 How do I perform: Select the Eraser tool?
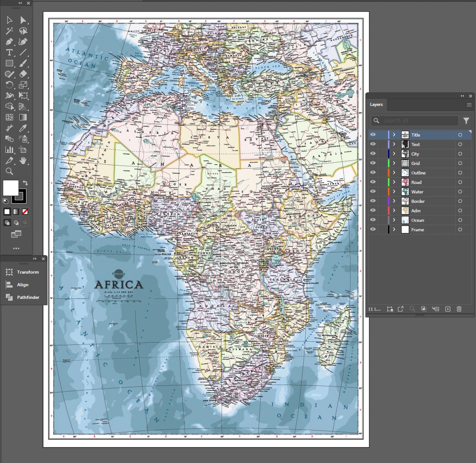[x=23, y=74]
